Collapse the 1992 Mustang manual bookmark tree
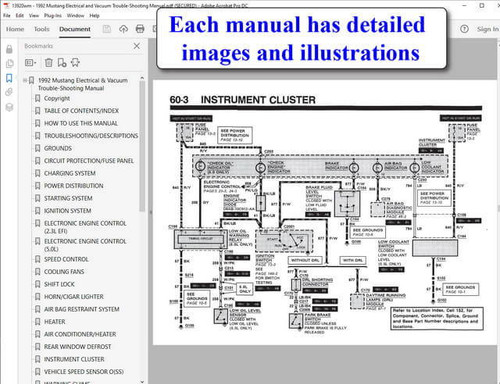Screen dimensions: 500x384 [x=25, y=80]
